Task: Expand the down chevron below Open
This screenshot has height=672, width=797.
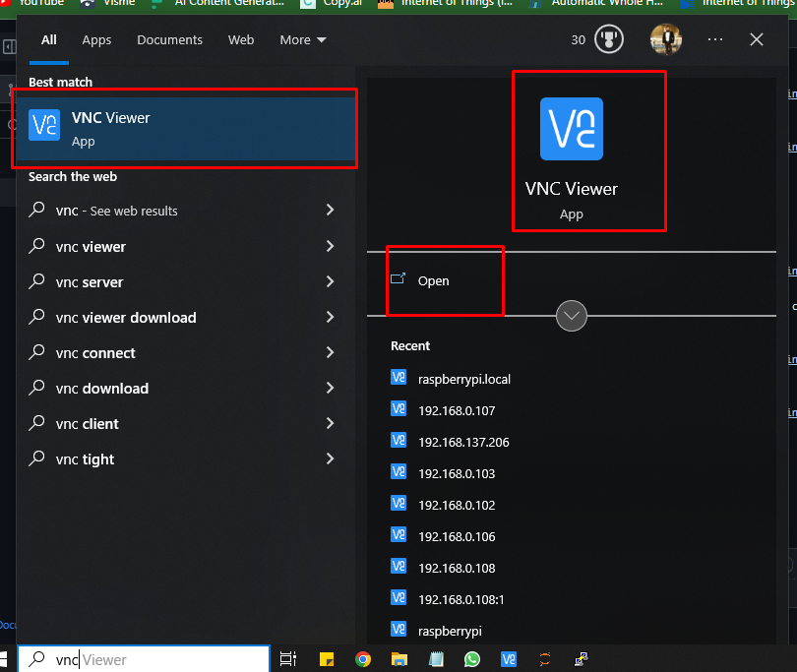Action: (x=572, y=315)
